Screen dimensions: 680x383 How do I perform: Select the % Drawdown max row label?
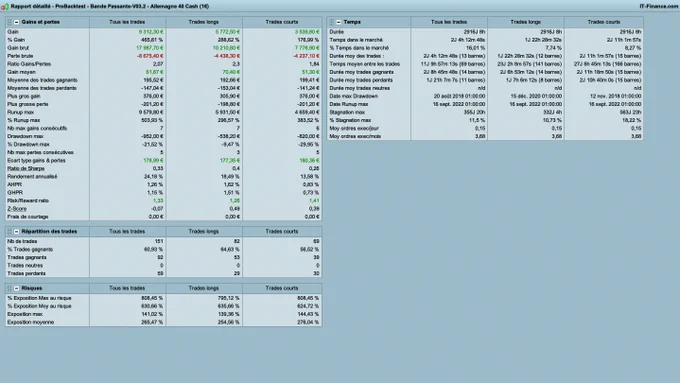click(28, 145)
